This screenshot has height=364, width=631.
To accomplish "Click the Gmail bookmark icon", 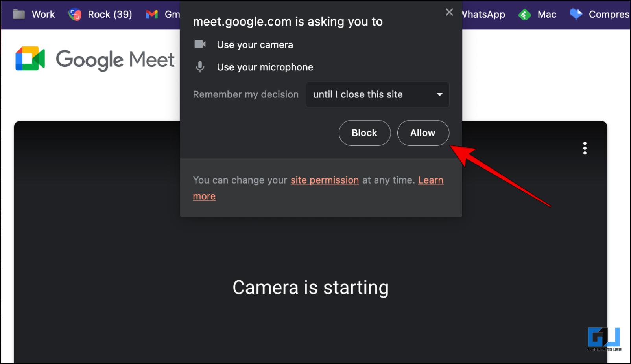I will pos(152,15).
